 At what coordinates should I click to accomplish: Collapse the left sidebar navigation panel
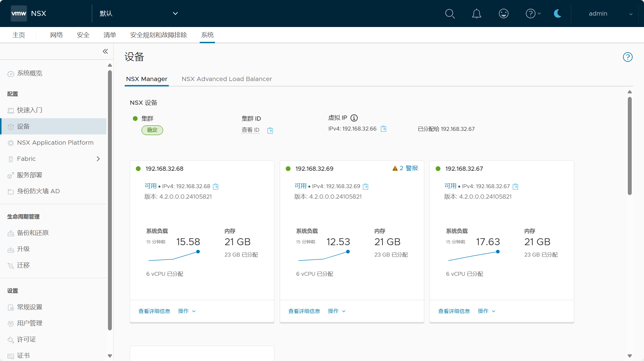[105, 51]
